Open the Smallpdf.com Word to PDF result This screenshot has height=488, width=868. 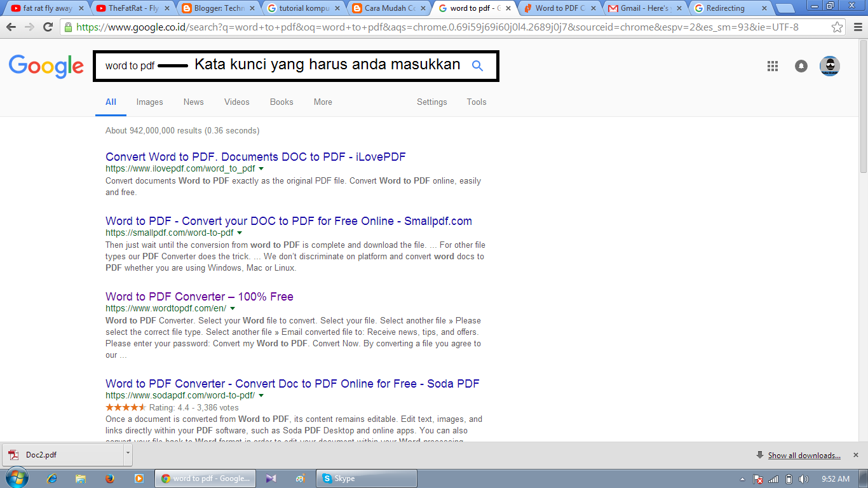(x=288, y=221)
